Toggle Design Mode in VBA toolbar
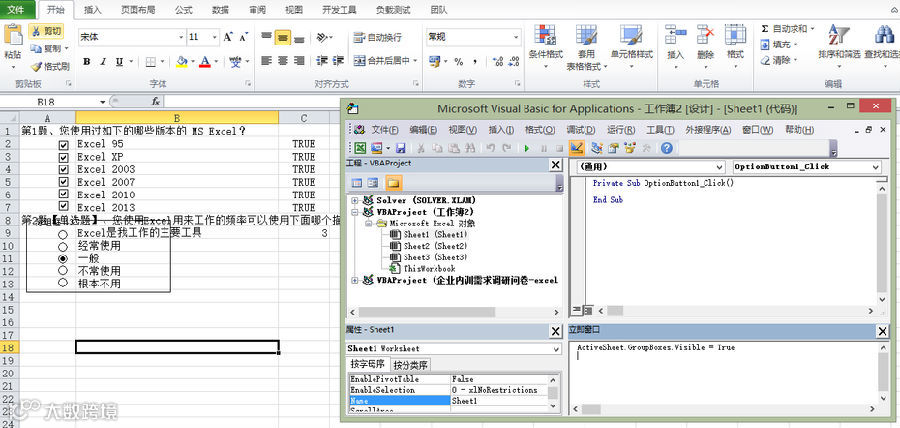The image size is (900, 428). click(x=577, y=149)
